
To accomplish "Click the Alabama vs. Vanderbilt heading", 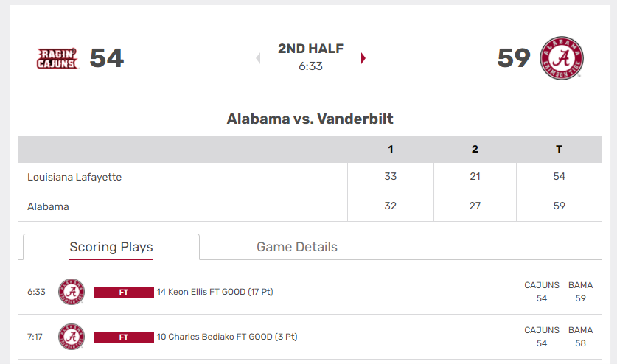I will pos(310,119).
